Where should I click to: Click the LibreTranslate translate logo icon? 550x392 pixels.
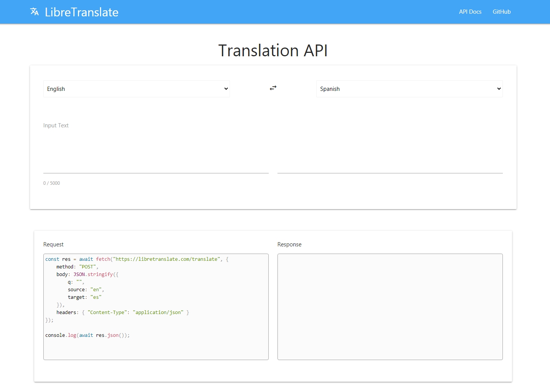pos(35,12)
